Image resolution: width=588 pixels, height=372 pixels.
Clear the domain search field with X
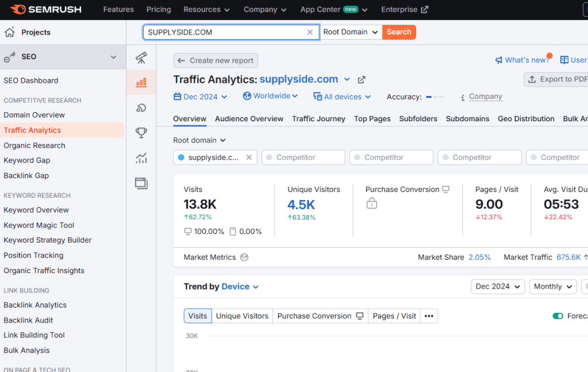(x=310, y=32)
